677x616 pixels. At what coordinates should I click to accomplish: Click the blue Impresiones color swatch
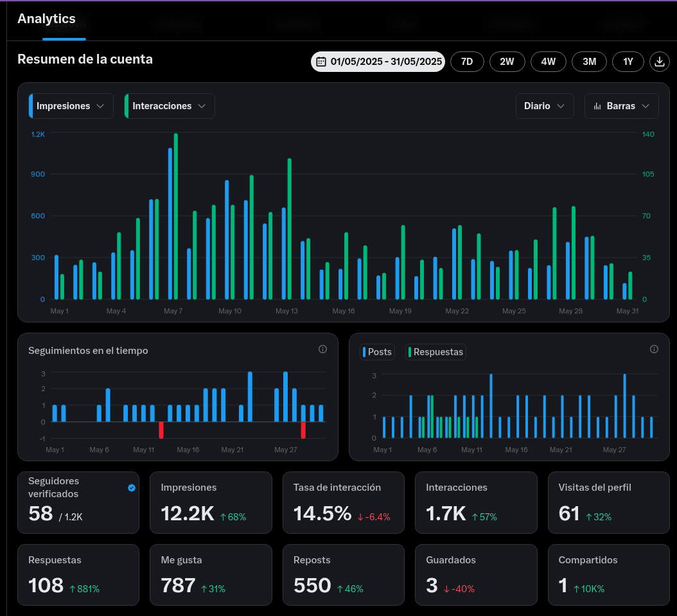(x=31, y=106)
